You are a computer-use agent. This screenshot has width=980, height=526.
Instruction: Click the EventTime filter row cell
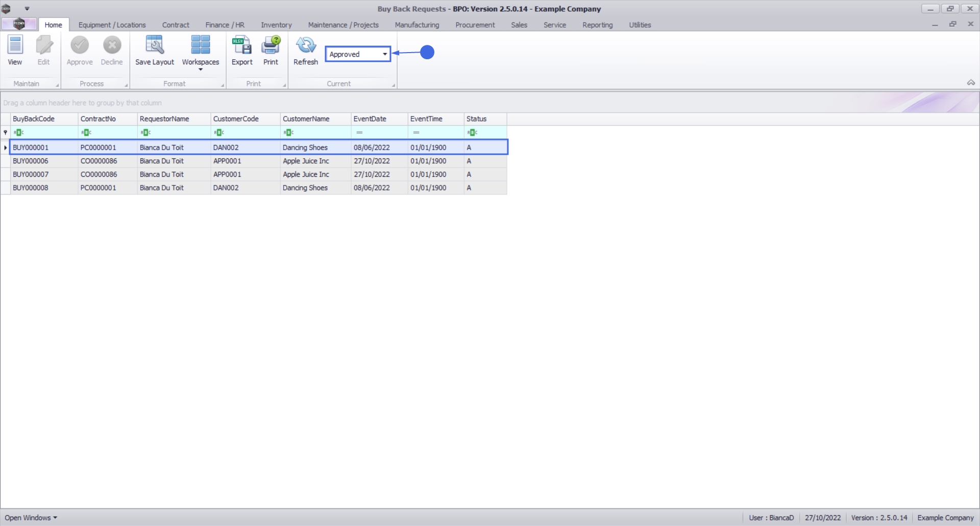pyautogui.click(x=436, y=132)
